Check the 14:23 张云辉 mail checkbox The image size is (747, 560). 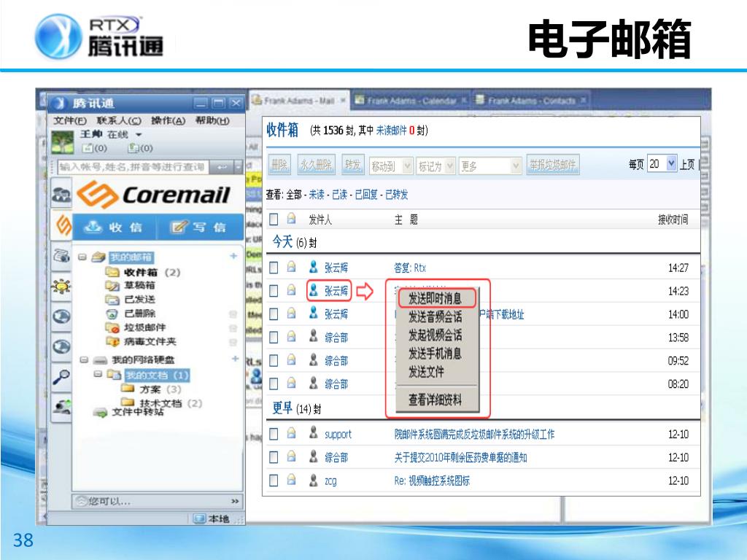274,290
